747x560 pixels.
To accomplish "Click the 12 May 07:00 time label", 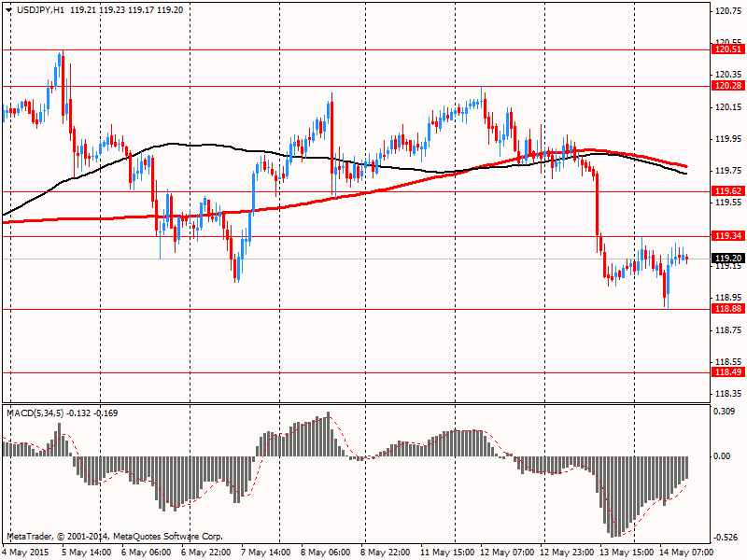I will pos(507,553).
